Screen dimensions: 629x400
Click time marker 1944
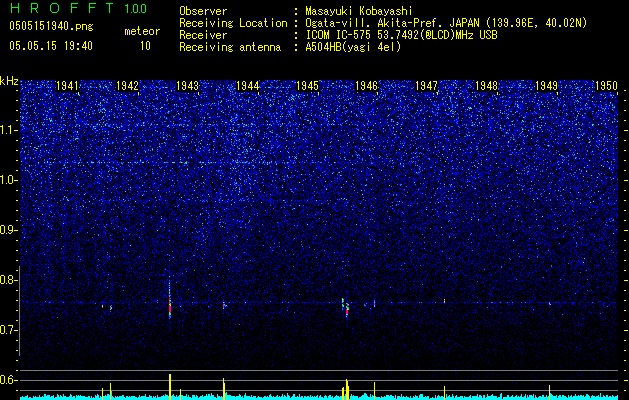point(248,86)
